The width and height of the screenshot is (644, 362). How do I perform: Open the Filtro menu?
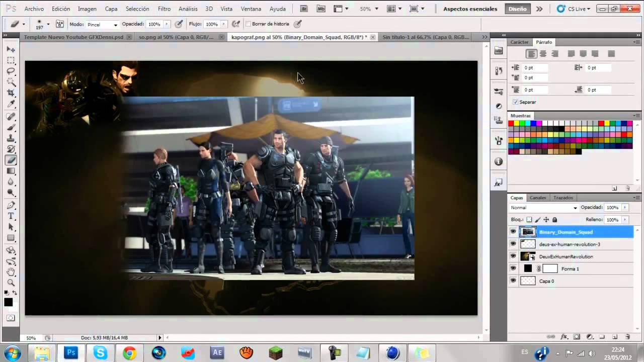(x=164, y=9)
